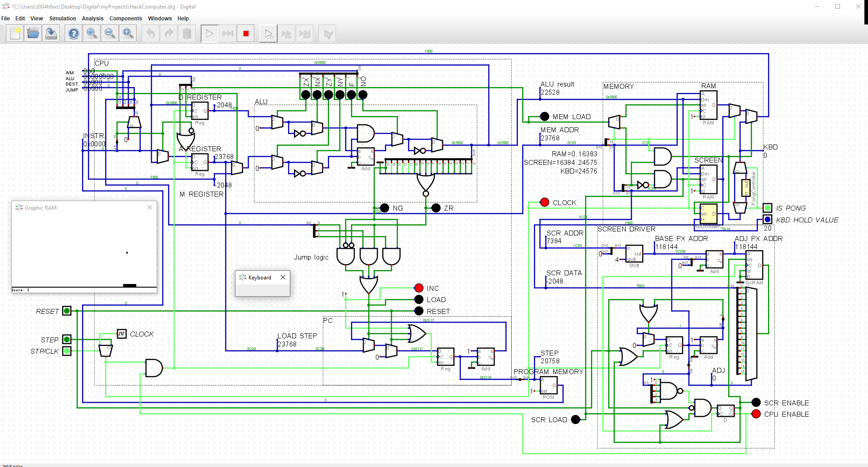Toggle the STEP input pin
The height and width of the screenshot is (467, 868).
coord(67,339)
